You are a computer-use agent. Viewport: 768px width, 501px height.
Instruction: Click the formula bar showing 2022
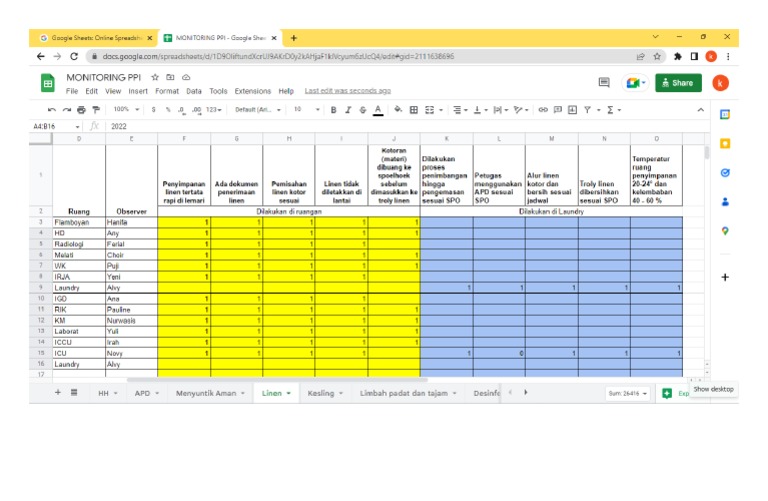(x=407, y=126)
